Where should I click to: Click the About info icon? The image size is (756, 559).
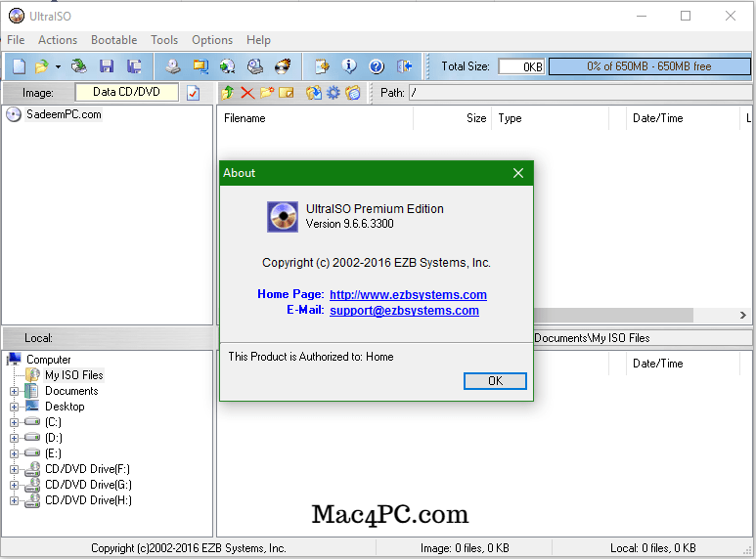coord(349,66)
